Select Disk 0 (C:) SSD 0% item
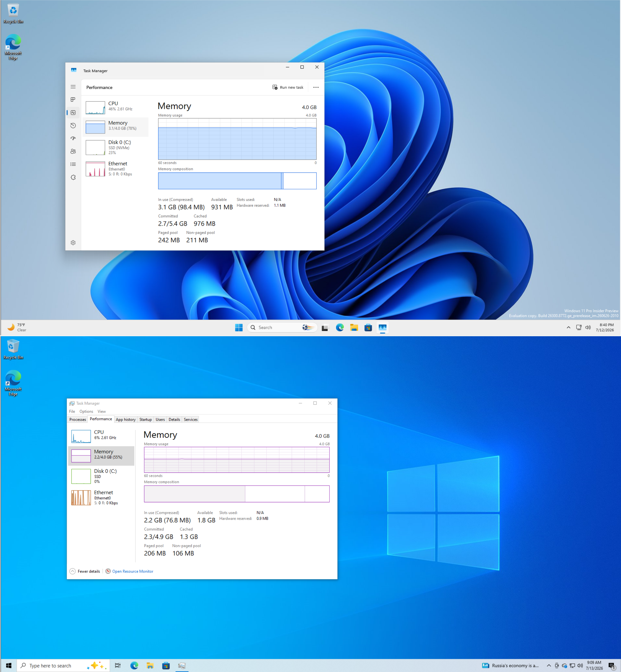The image size is (621, 672). pyautogui.click(x=101, y=476)
